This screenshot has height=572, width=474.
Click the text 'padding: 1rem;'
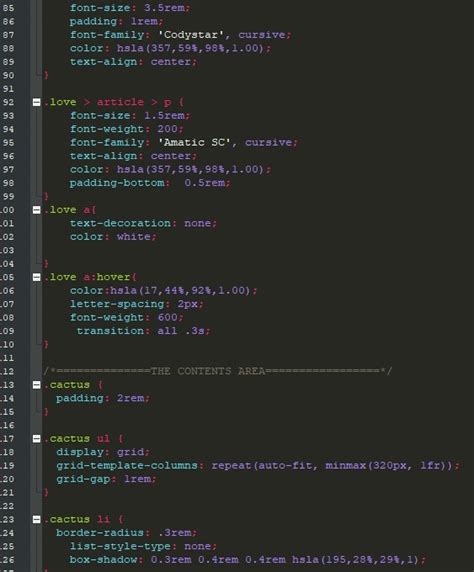click(116, 21)
